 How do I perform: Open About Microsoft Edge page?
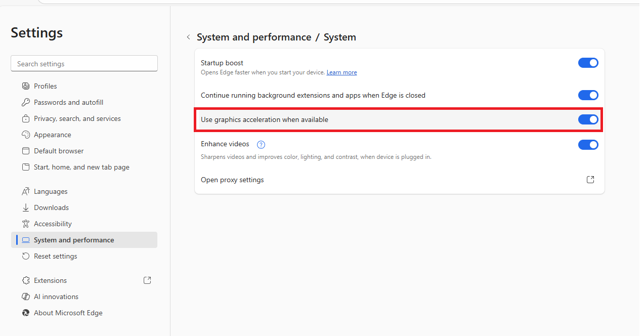[68, 313]
